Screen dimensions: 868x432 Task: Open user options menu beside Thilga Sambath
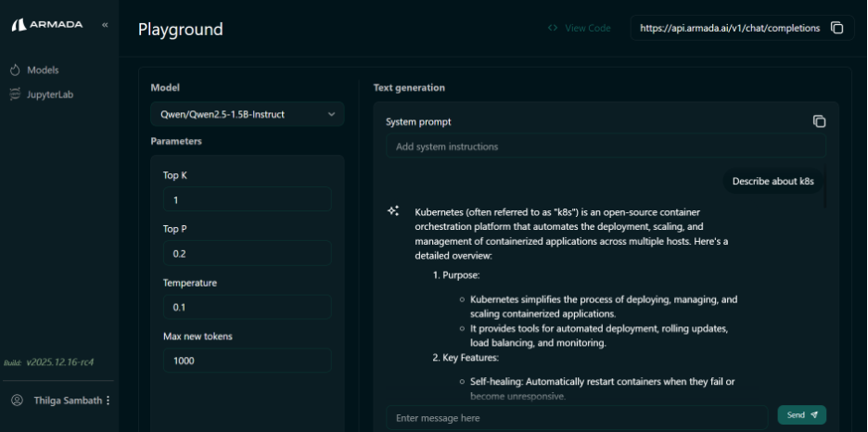[108, 400]
